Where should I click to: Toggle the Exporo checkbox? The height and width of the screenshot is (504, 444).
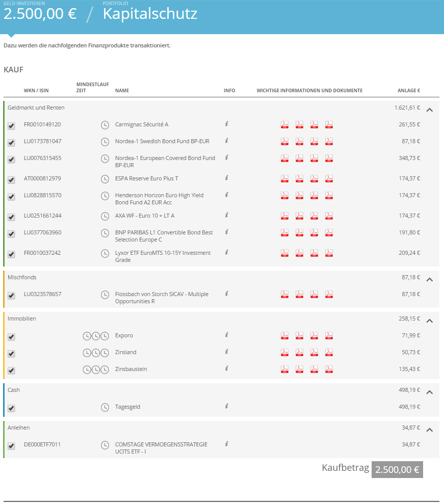11,336
